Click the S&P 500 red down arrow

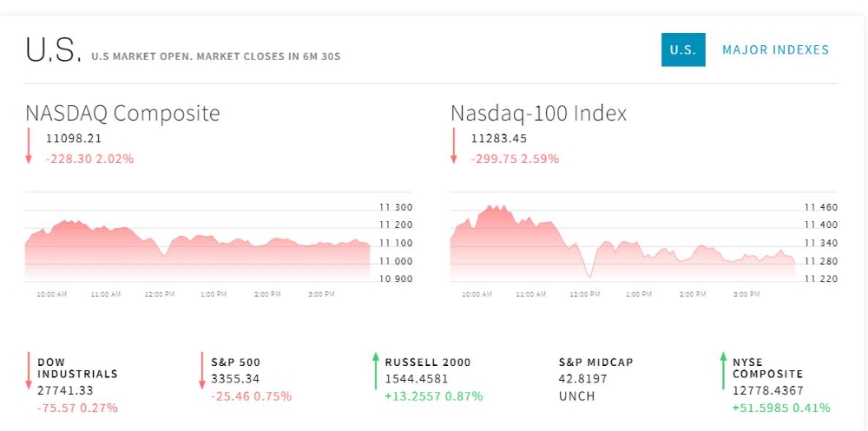coord(202,370)
